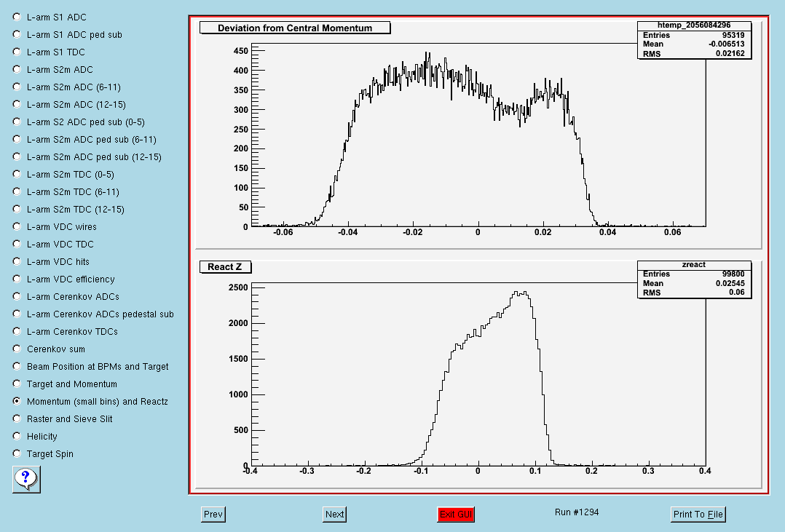Click the zreact statistics box

694,279
